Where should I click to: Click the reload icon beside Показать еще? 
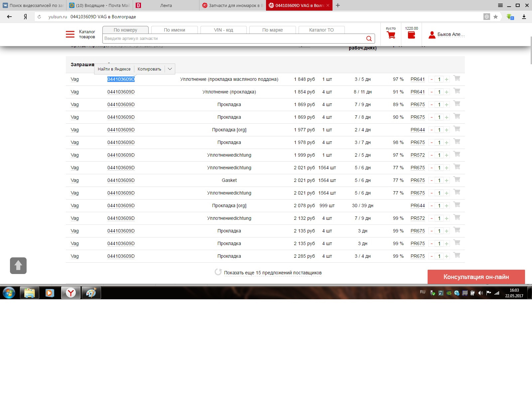pos(218,272)
